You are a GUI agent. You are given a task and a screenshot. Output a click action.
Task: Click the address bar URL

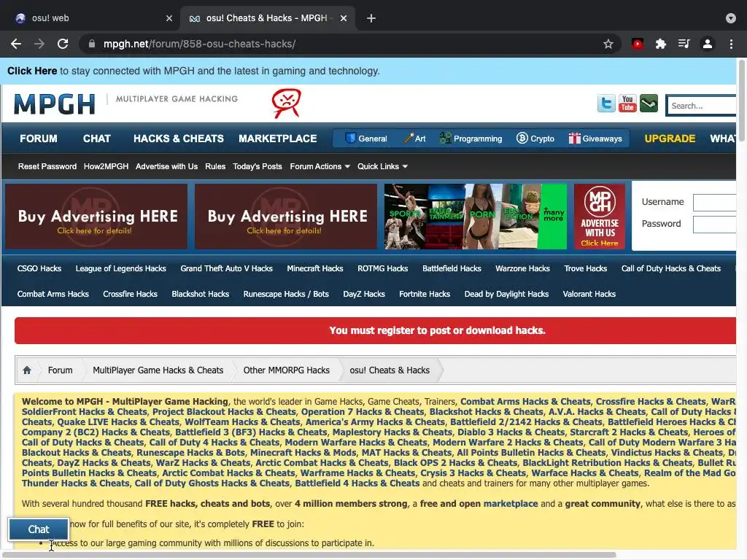[199, 44]
